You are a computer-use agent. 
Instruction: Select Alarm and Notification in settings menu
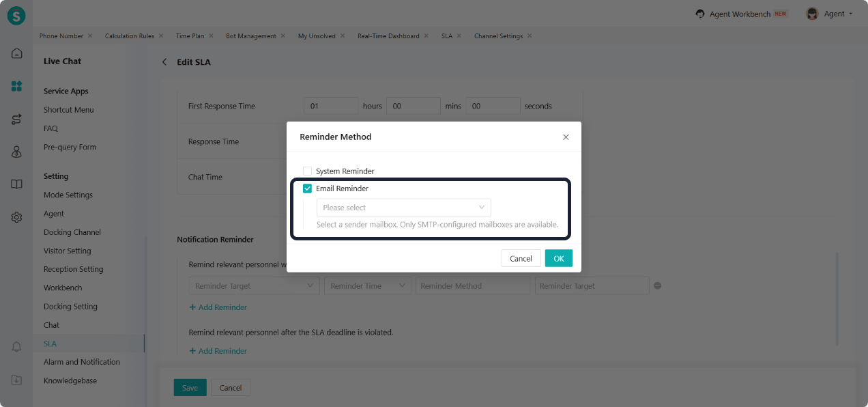coord(82,362)
